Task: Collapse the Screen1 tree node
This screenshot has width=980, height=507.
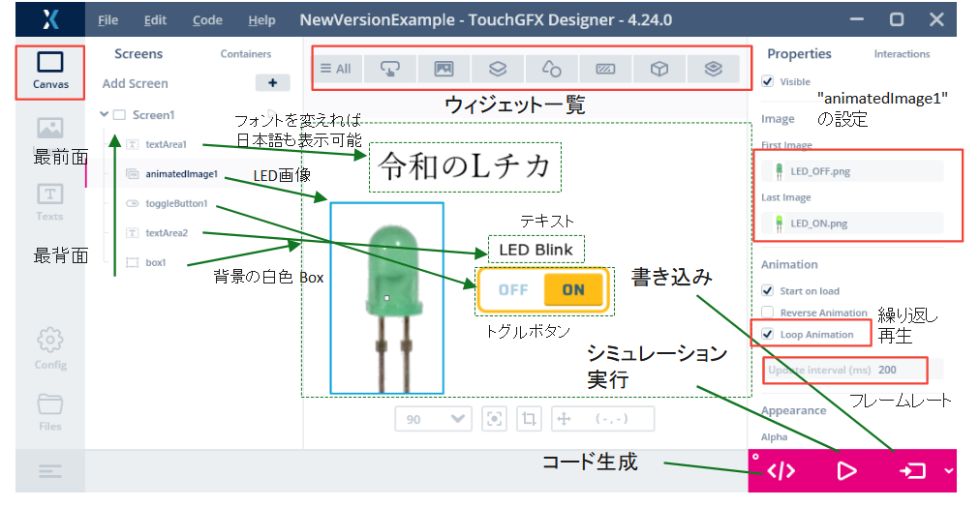Action: click(x=104, y=114)
